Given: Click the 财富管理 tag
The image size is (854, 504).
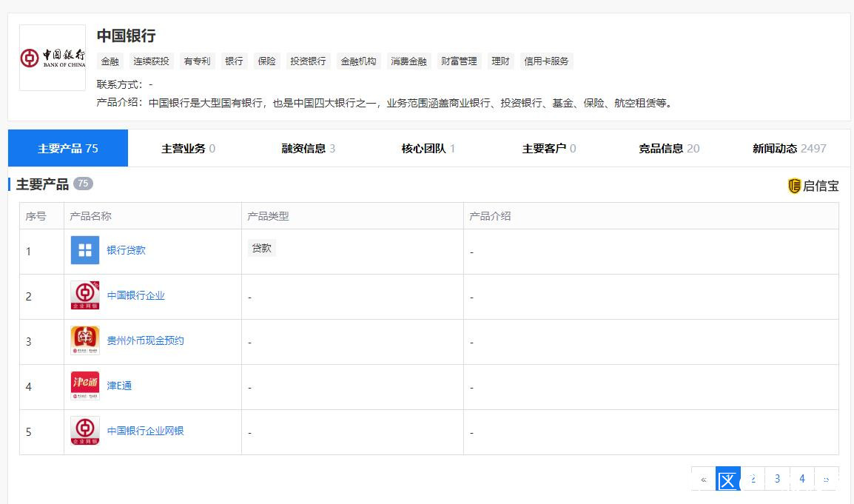Looking at the screenshot, I should (x=459, y=61).
